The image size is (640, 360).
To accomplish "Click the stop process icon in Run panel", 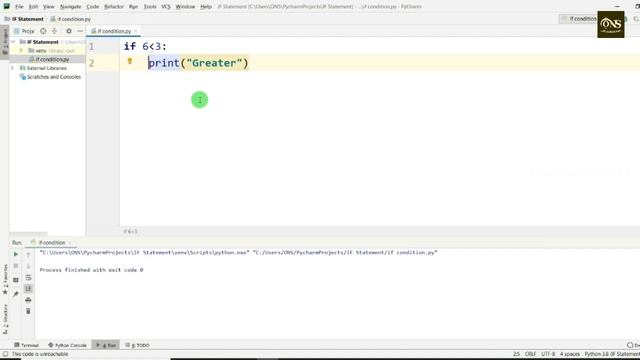I will point(16,266).
